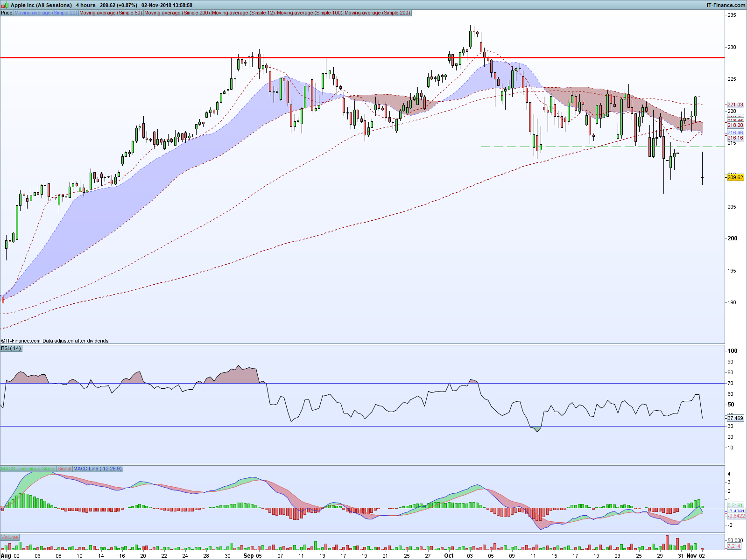Image resolution: width=747 pixels, height=560 pixels.
Task: Select the Moving average (Simple 20) tab
Action: tap(46, 13)
